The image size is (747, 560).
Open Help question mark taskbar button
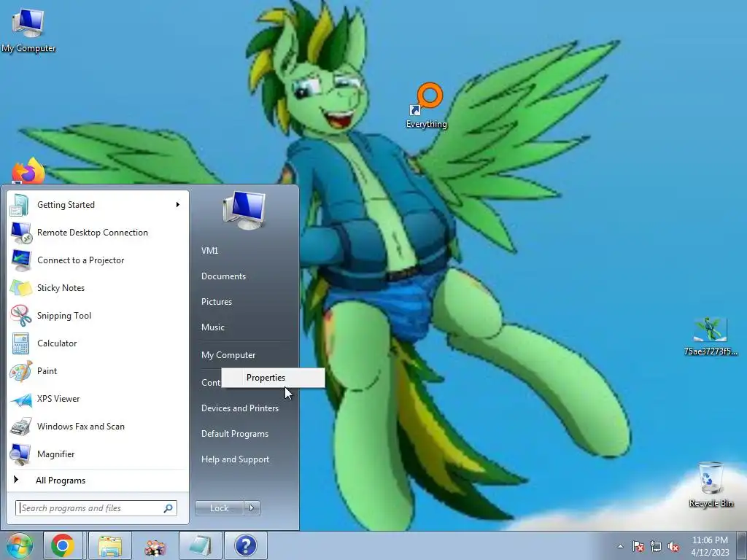point(245,545)
